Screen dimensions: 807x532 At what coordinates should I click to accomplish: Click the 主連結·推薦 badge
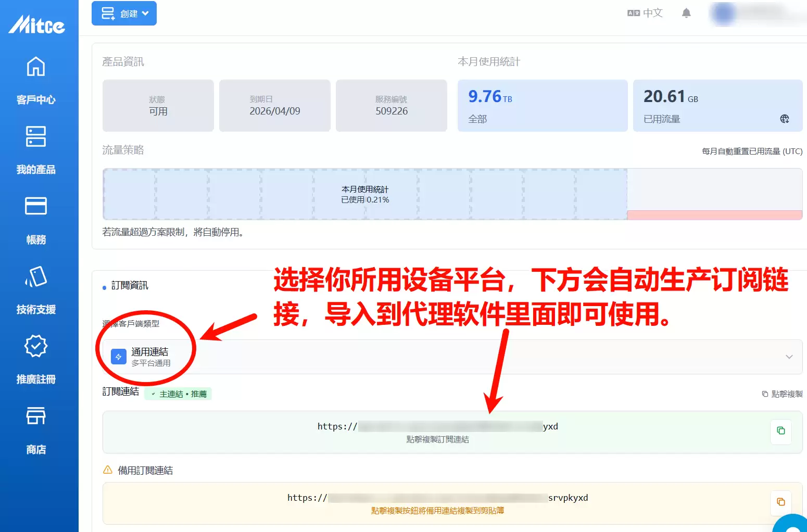pos(178,394)
